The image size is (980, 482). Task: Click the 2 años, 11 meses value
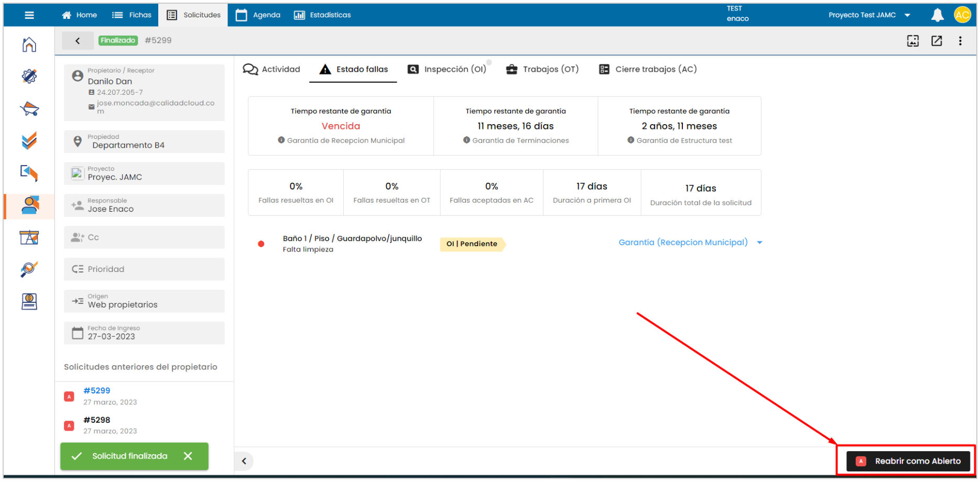click(679, 126)
